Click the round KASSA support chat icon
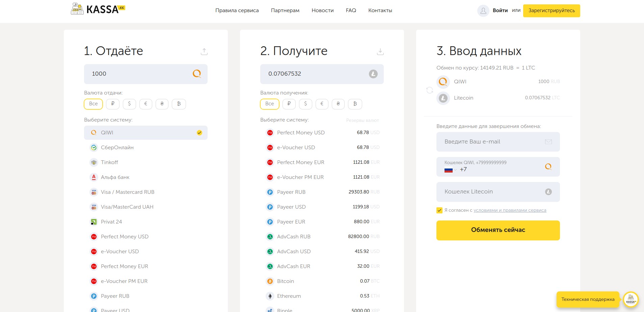The image size is (644, 312). (630, 300)
